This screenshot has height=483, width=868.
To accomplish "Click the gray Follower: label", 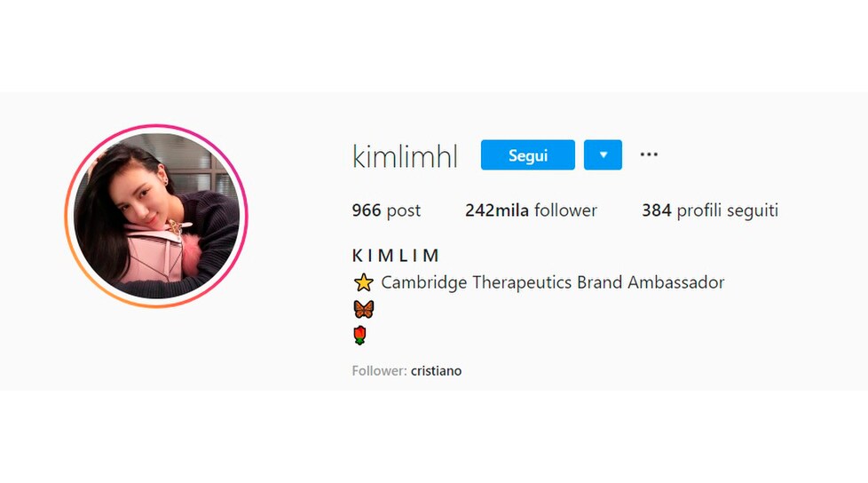I will tap(379, 371).
